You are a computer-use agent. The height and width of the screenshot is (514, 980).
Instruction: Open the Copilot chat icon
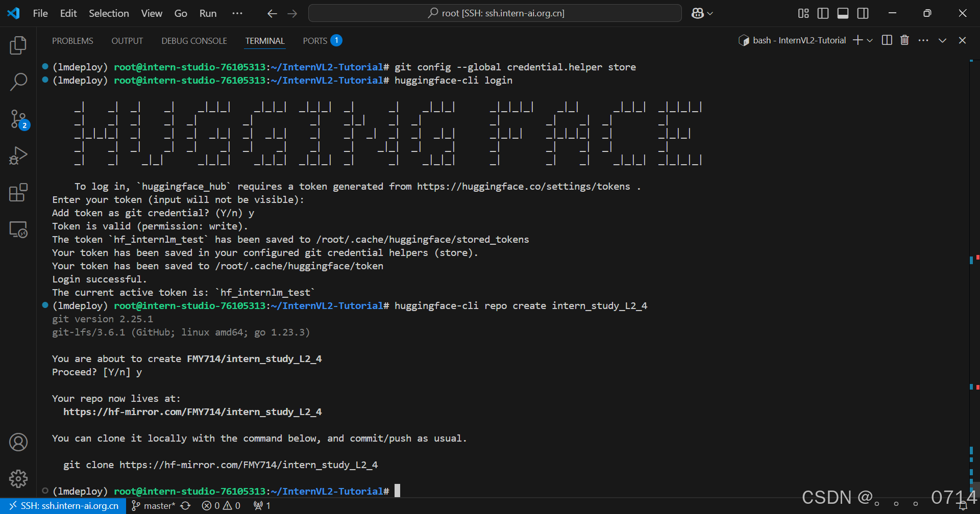point(698,14)
